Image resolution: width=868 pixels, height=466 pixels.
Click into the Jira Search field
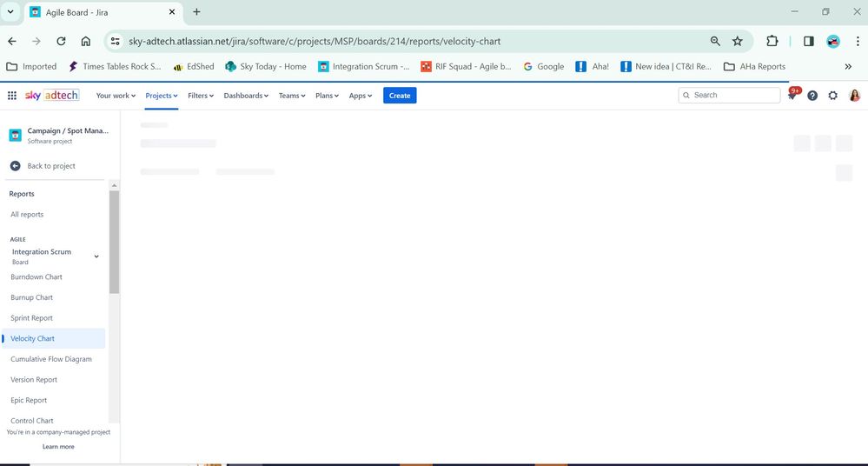click(x=729, y=96)
